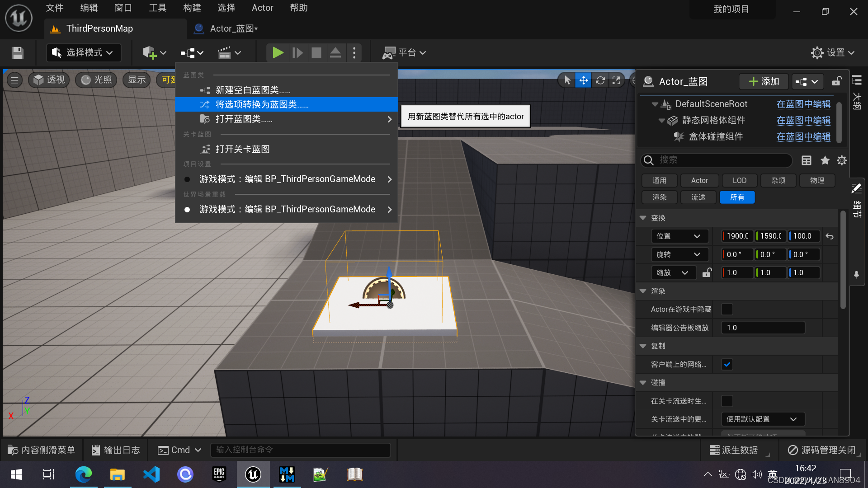This screenshot has width=868, height=488.
Task: Toggle the 客户端上的网络 checkbox
Action: tap(727, 364)
